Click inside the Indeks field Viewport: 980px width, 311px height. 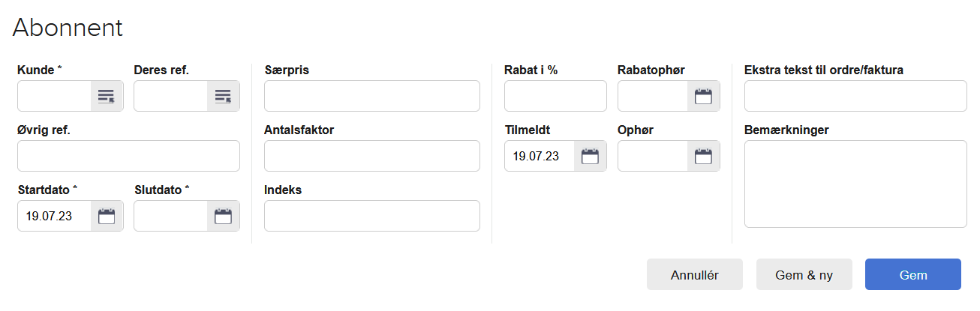click(371, 216)
